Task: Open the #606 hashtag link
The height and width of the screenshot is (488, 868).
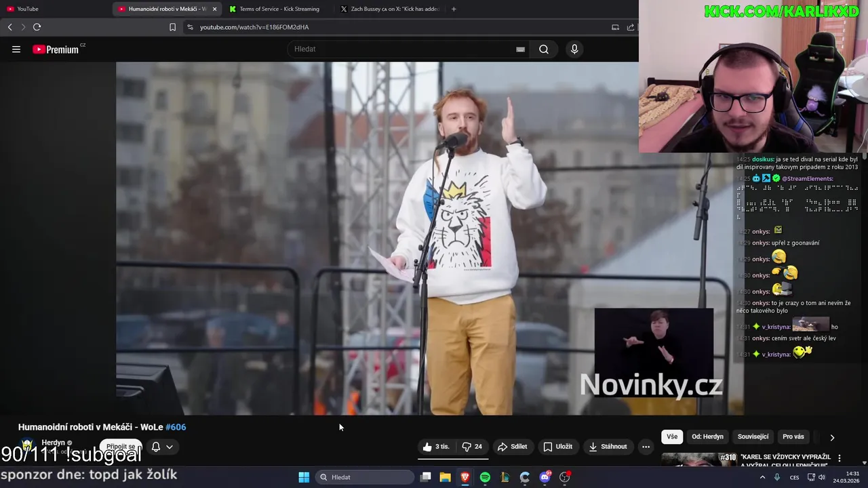Action: point(176,427)
